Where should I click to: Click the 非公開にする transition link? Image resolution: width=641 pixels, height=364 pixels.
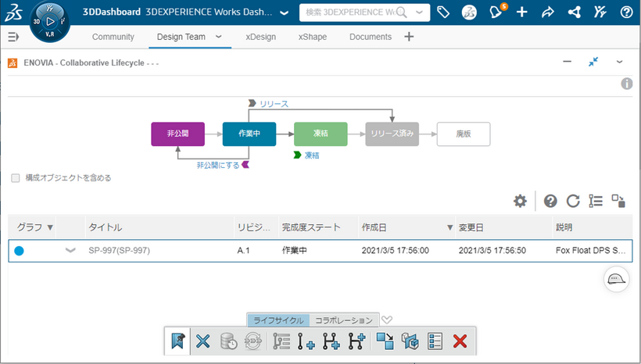218,165
